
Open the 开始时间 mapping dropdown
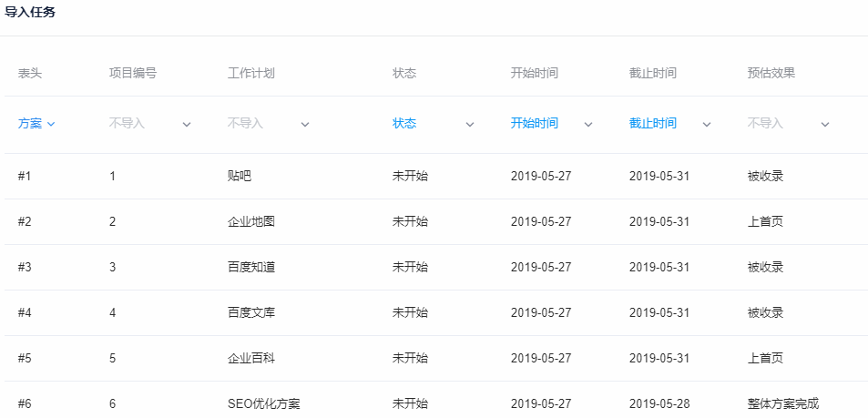pyautogui.click(x=552, y=124)
